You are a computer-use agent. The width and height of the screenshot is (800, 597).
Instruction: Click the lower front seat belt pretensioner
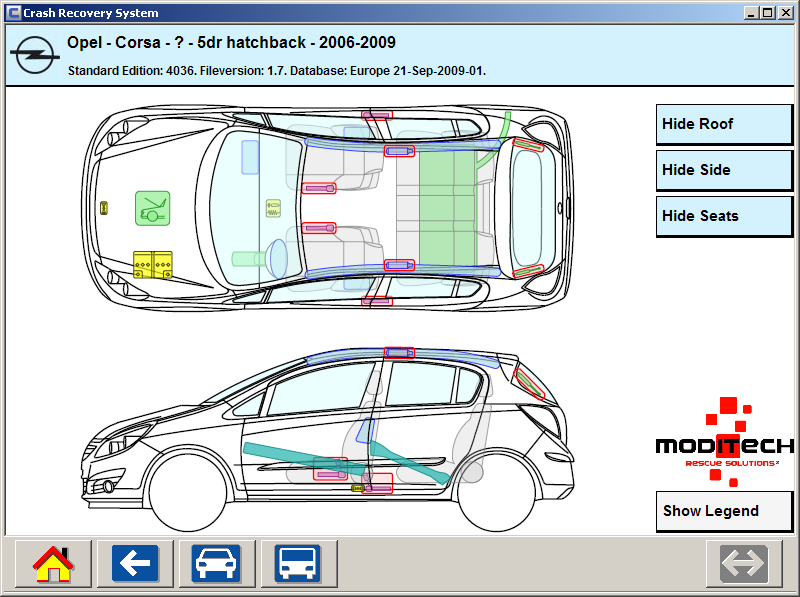click(319, 228)
